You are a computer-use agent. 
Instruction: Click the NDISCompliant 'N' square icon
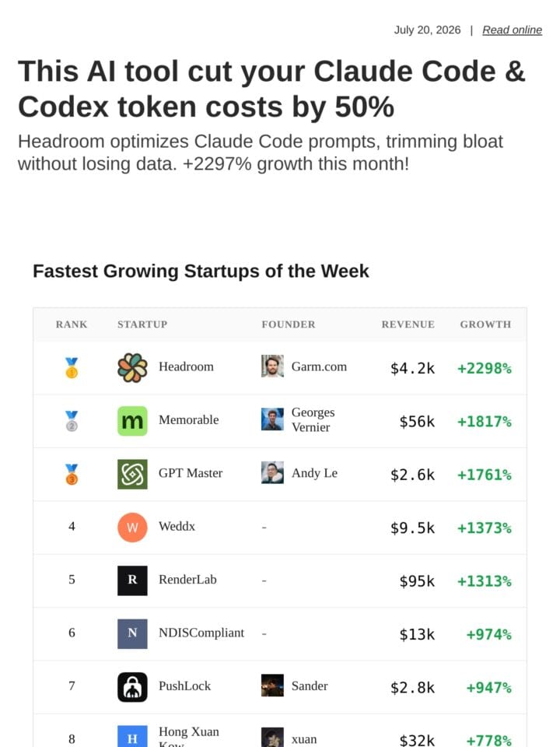132,633
